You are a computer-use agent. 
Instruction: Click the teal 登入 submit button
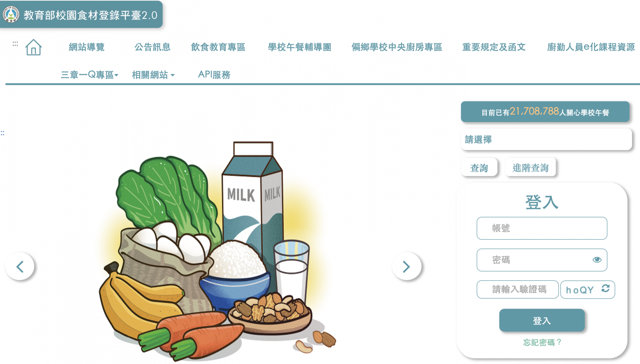point(542,320)
